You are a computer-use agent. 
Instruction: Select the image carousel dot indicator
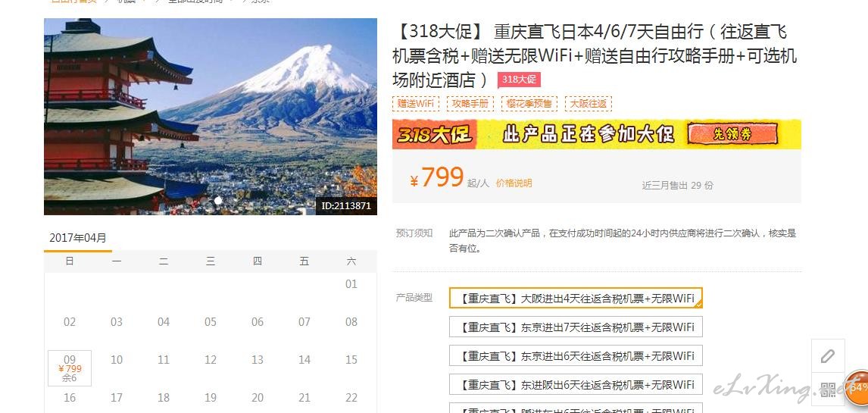(218, 200)
